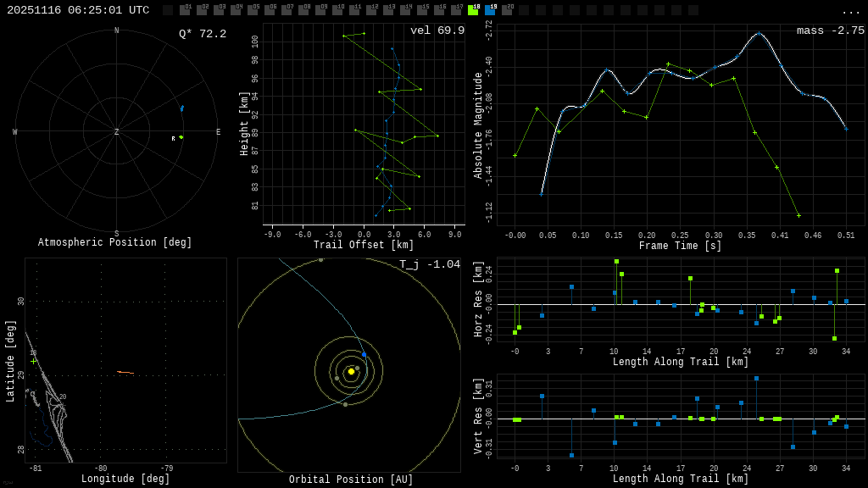Toggle the blue camera 19 indicator

click(490, 10)
